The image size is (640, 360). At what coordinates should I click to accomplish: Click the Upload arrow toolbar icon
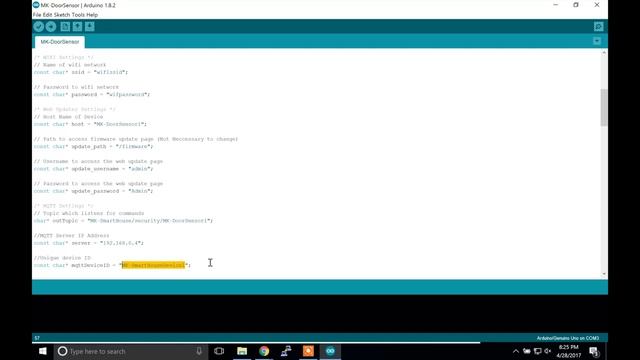point(51,27)
